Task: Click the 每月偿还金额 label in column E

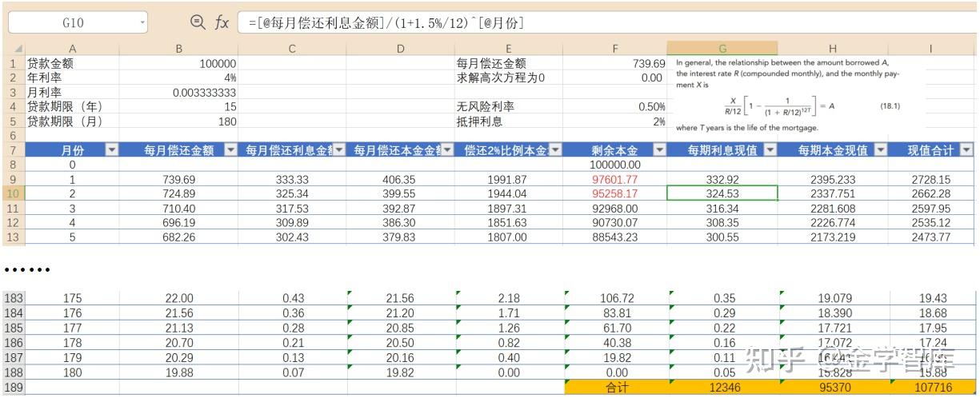Action: pyautogui.click(x=508, y=63)
